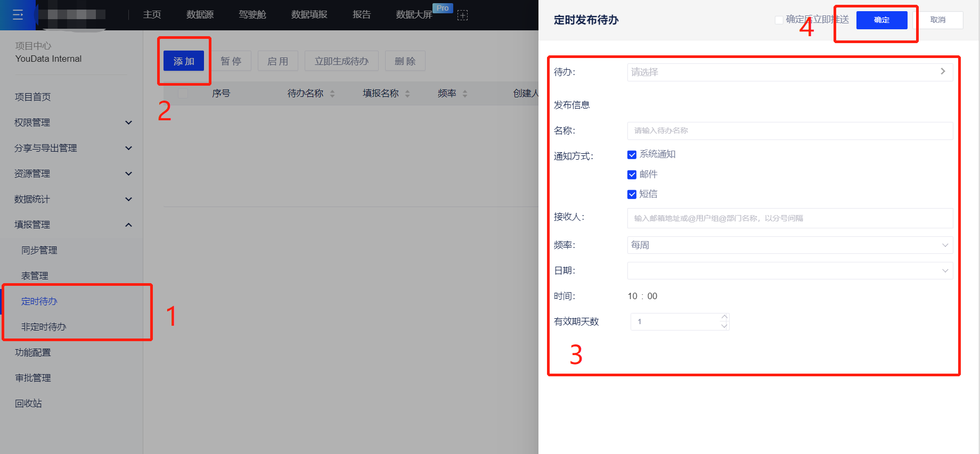Viewport: 980px width, 454px height.
Task: Open the 数据填报 top menu
Action: click(x=309, y=15)
